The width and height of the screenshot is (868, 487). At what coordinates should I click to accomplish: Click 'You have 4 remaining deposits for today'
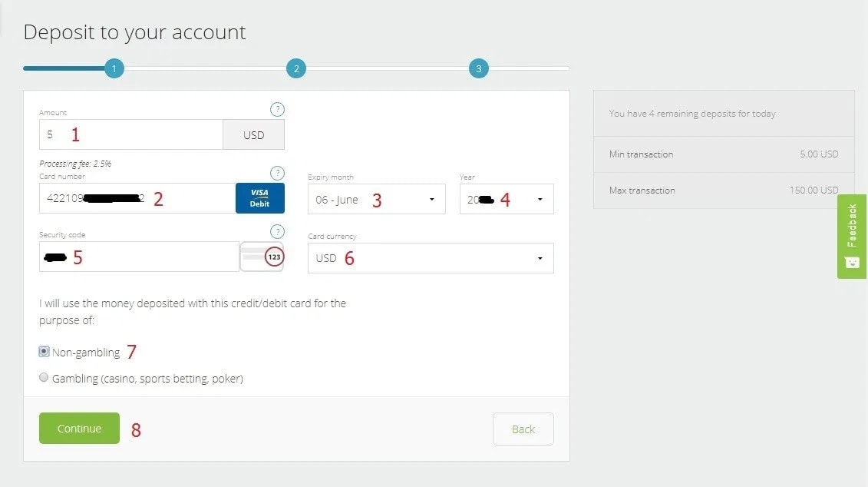692,114
